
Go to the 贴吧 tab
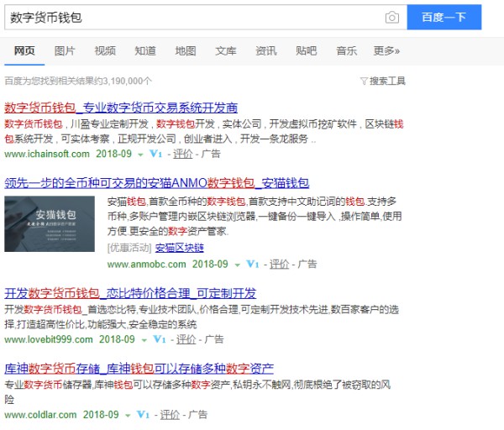307,50
